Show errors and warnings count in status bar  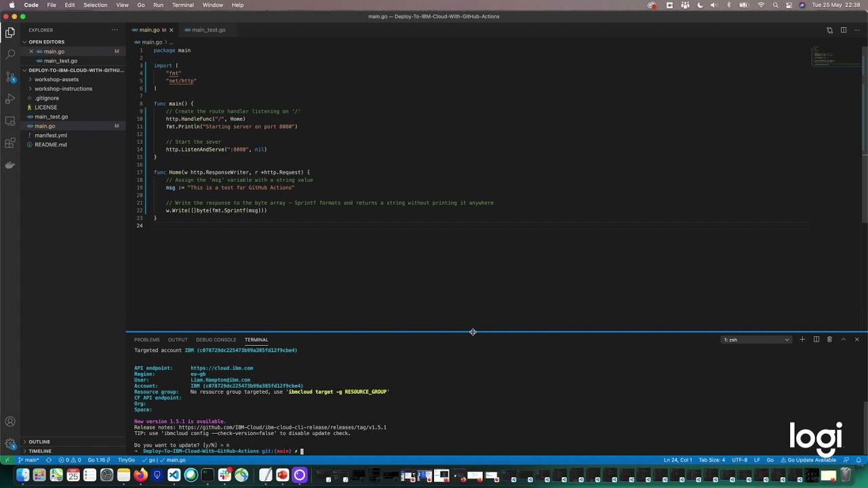[x=70, y=460]
